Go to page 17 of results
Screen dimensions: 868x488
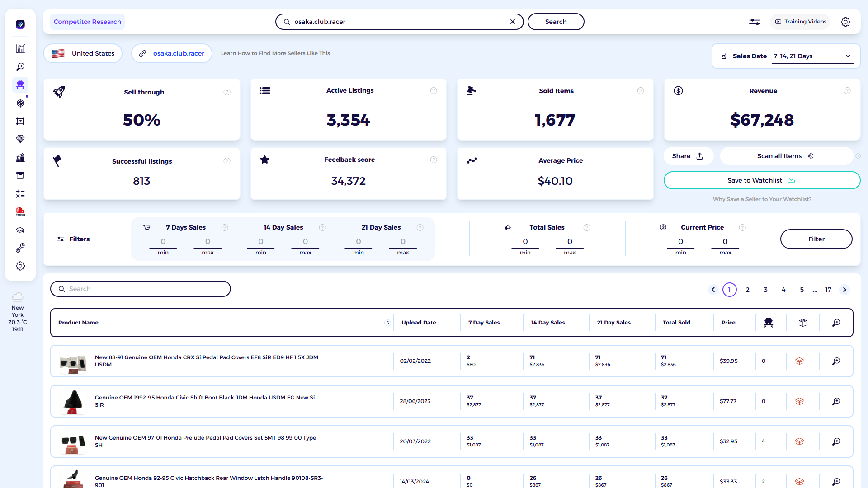tap(828, 290)
